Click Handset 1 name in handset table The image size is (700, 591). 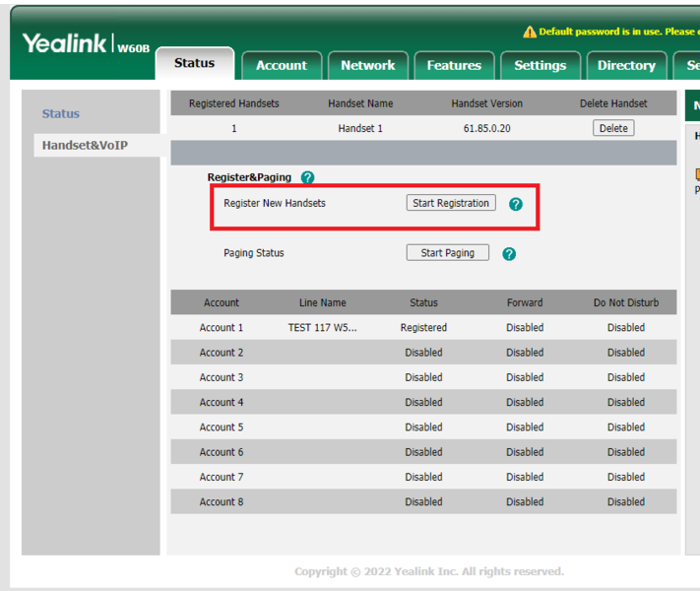click(x=360, y=129)
